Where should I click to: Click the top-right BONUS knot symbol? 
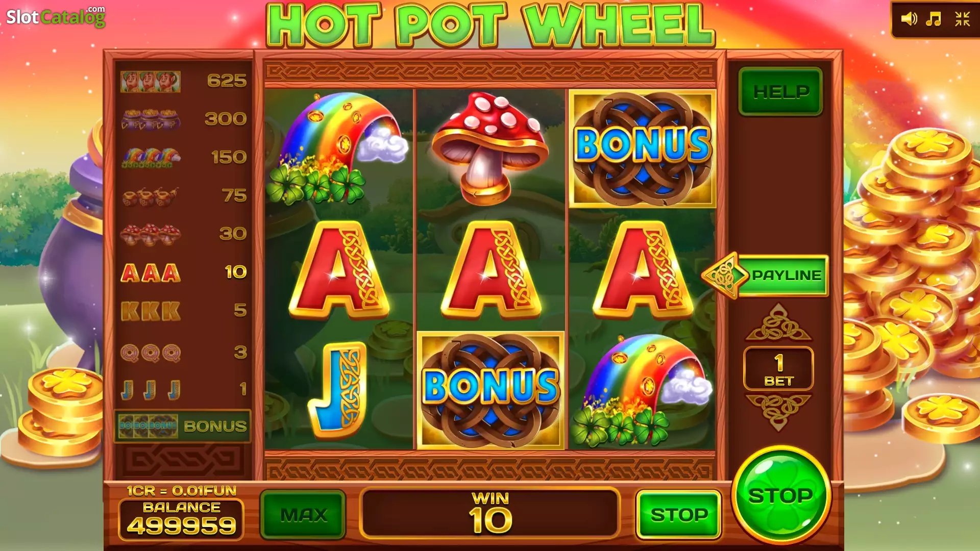[643, 148]
